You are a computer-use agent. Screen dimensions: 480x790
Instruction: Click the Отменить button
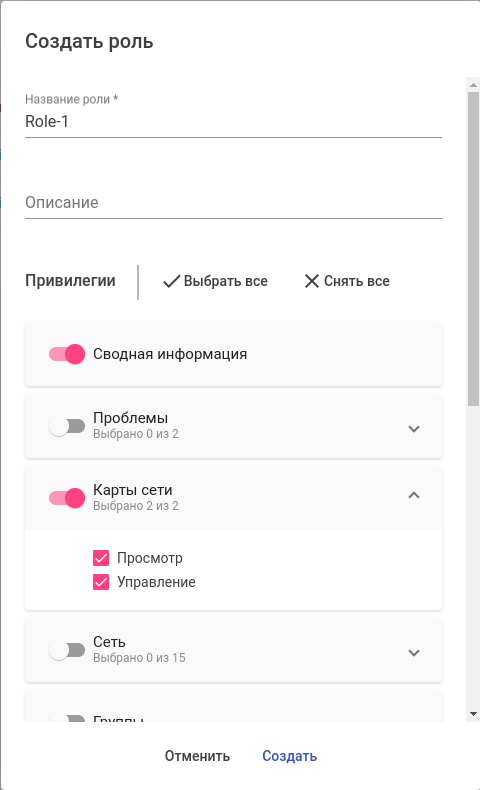[x=197, y=756]
